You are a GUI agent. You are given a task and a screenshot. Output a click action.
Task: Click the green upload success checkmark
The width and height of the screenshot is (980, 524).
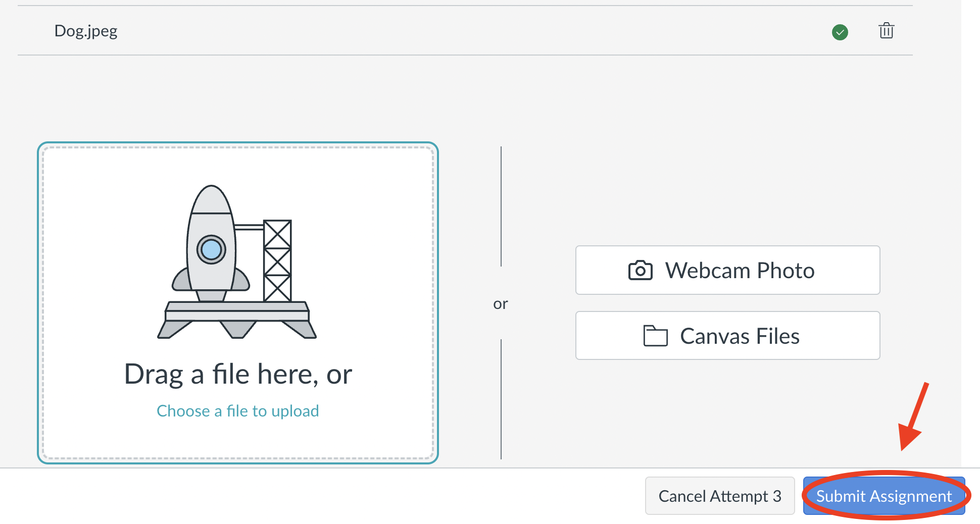pyautogui.click(x=840, y=32)
